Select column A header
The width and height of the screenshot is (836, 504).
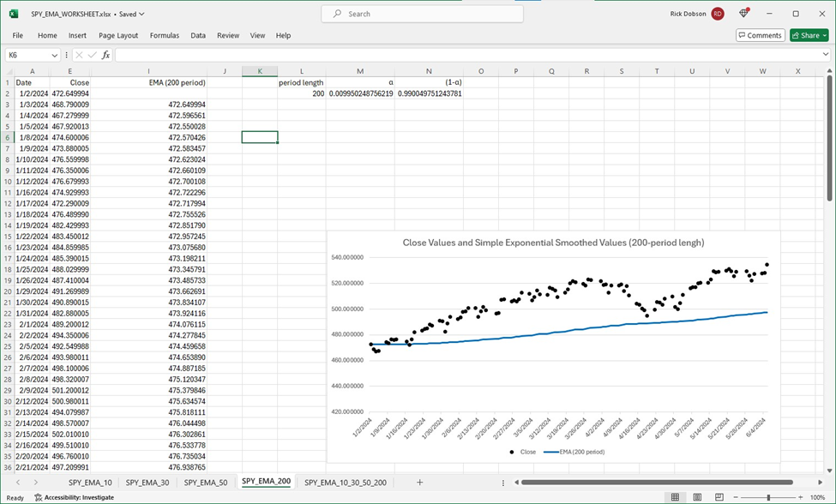32,71
